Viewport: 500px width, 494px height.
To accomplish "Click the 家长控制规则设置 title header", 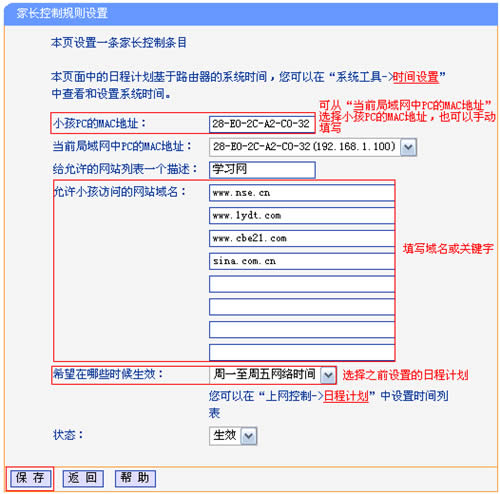I will coord(62,13).
